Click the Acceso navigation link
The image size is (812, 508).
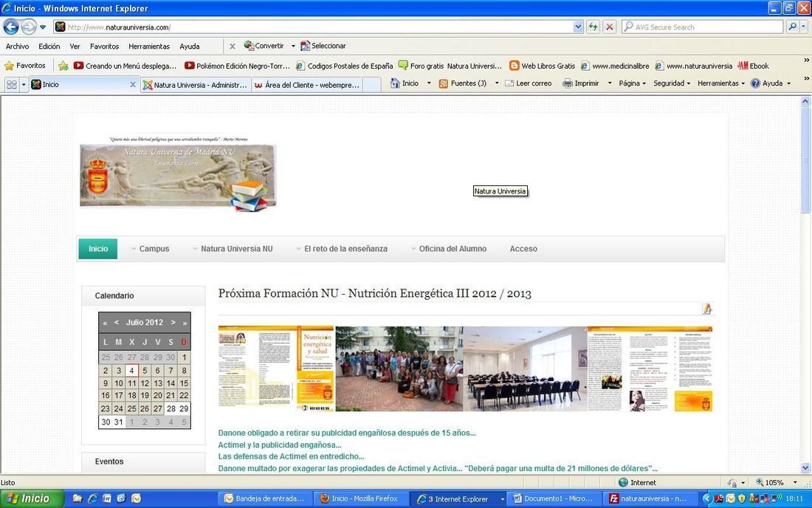click(x=523, y=249)
